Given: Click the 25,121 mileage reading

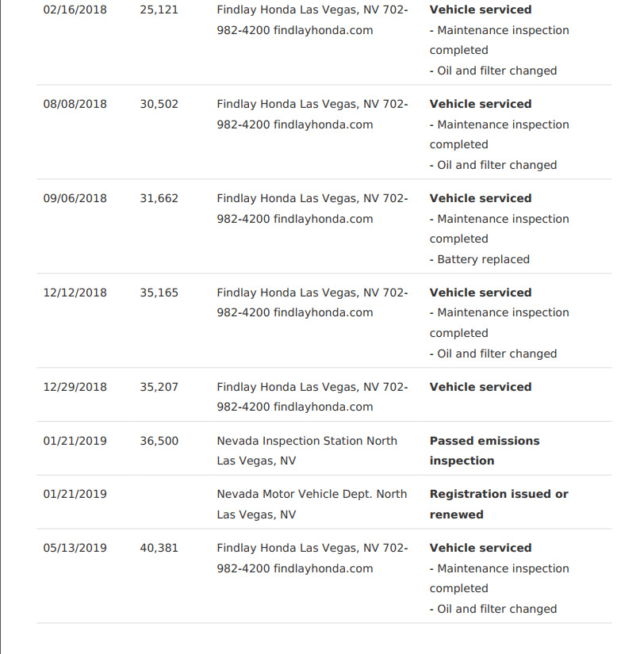Looking at the screenshot, I should tap(159, 10).
